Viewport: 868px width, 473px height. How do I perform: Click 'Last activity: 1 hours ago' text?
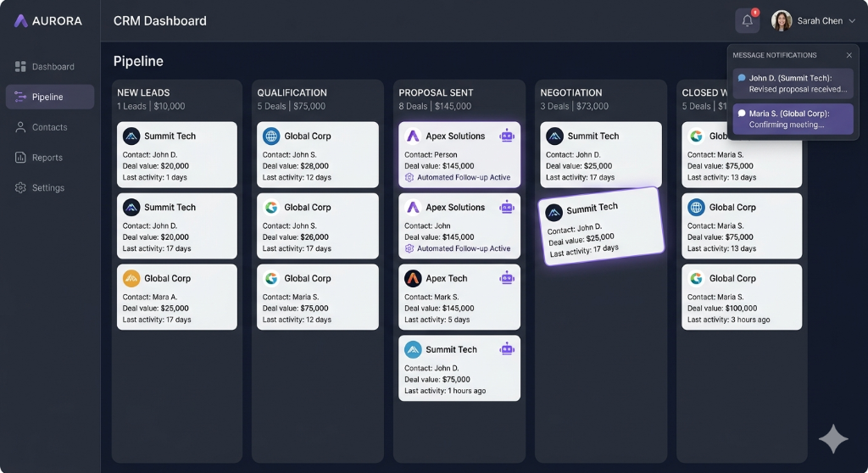445,391
